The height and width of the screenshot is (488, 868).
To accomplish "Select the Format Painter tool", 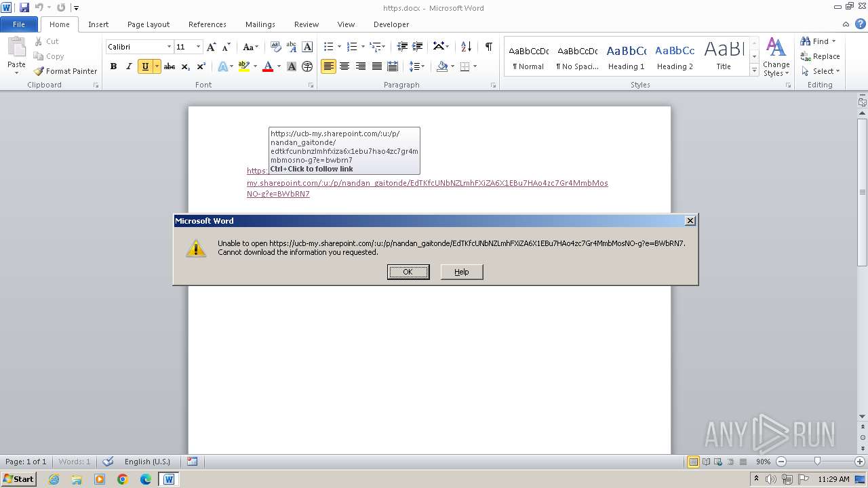I will coord(66,71).
